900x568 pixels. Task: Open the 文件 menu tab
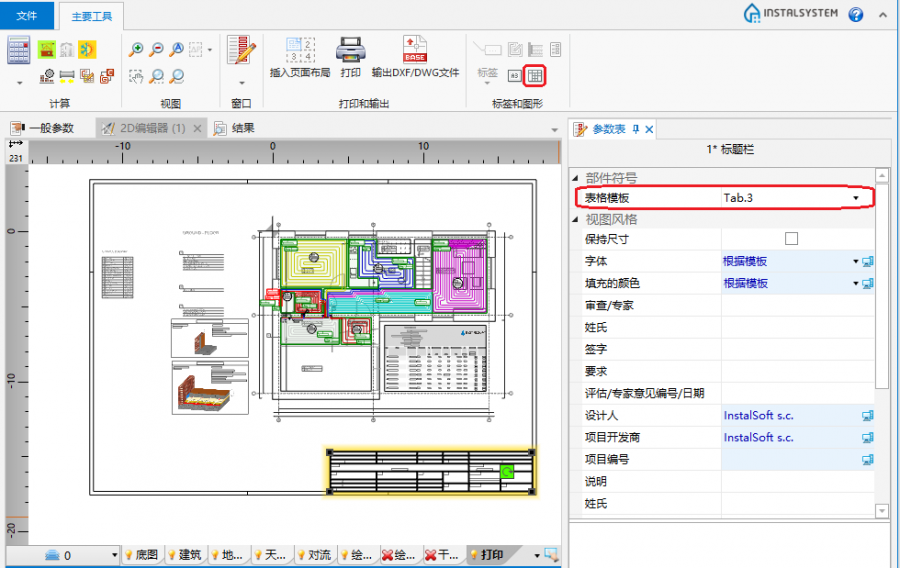pos(27,15)
